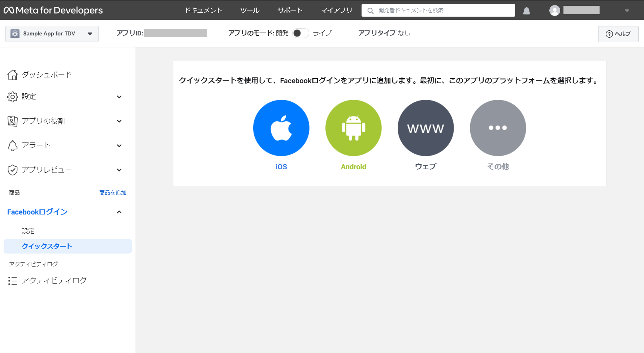Click the dashboard house icon
This screenshot has height=353, width=644.
[x=13, y=75]
